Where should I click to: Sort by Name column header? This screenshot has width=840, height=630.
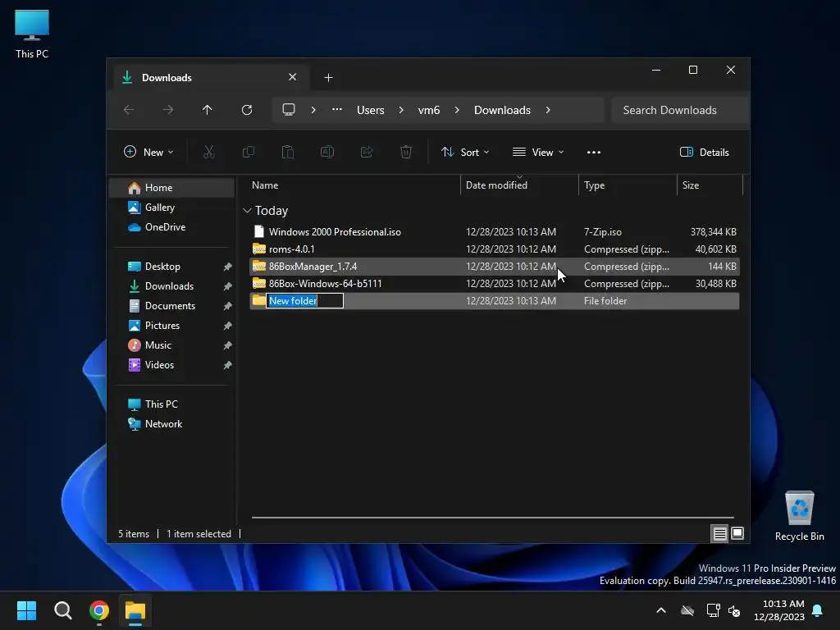tap(354, 185)
